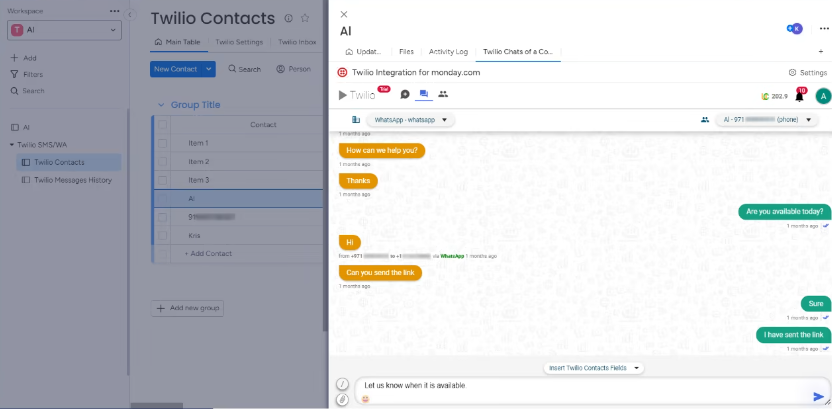Image resolution: width=832 pixels, height=409 pixels.
Task: Tick the checkbox for Item 3
Action: tap(162, 180)
